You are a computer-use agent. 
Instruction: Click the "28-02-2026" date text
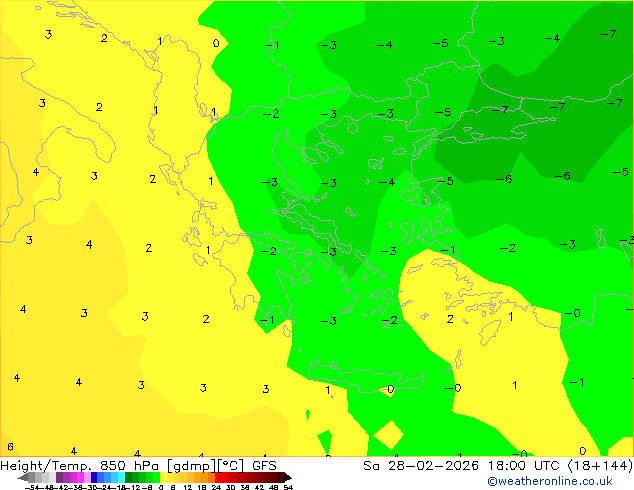pyautogui.click(x=433, y=466)
